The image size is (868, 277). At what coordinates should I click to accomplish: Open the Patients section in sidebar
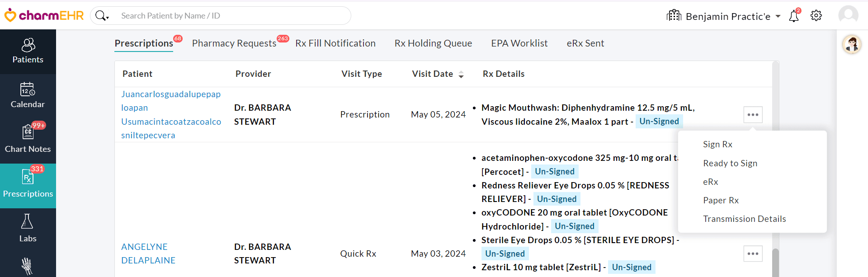coord(28,51)
